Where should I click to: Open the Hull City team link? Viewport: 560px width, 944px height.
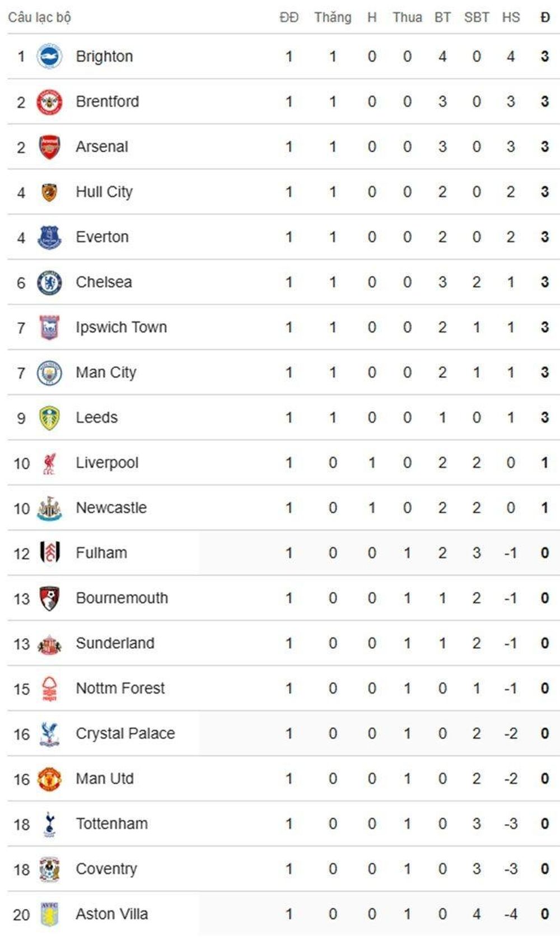[104, 192]
